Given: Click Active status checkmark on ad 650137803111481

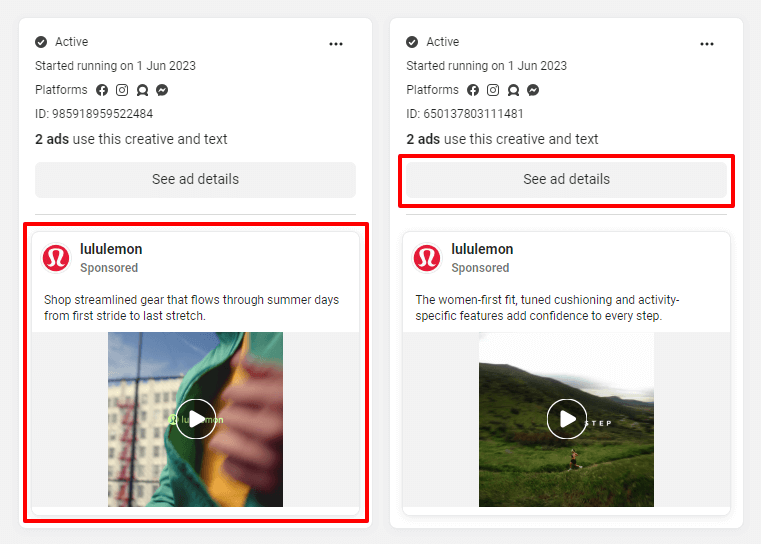Looking at the screenshot, I should pyautogui.click(x=412, y=42).
